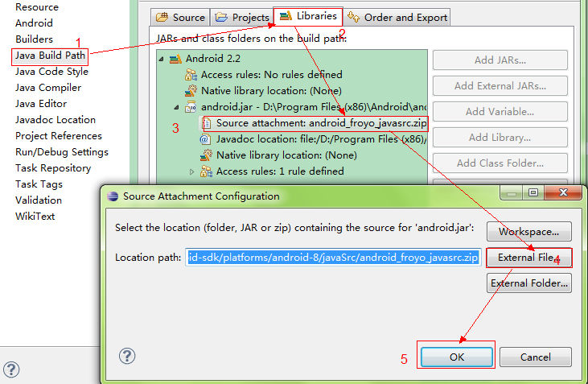Select the Java Editor entry
The height and width of the screenshot is (384, 588).
(41, 104)
